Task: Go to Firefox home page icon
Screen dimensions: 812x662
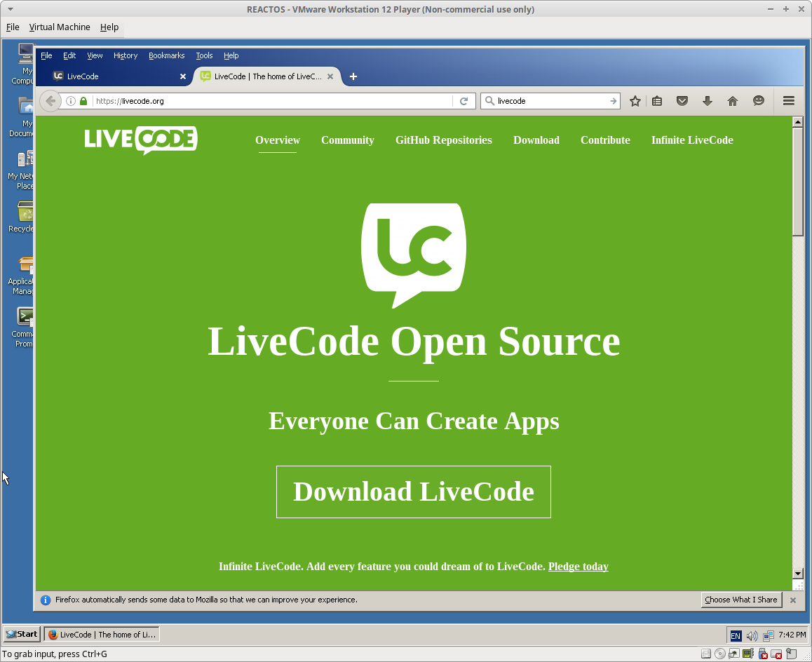Action: coord(733,101)
